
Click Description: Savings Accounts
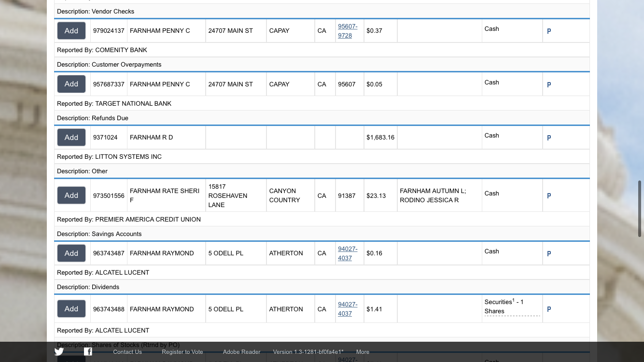point(99,234)
